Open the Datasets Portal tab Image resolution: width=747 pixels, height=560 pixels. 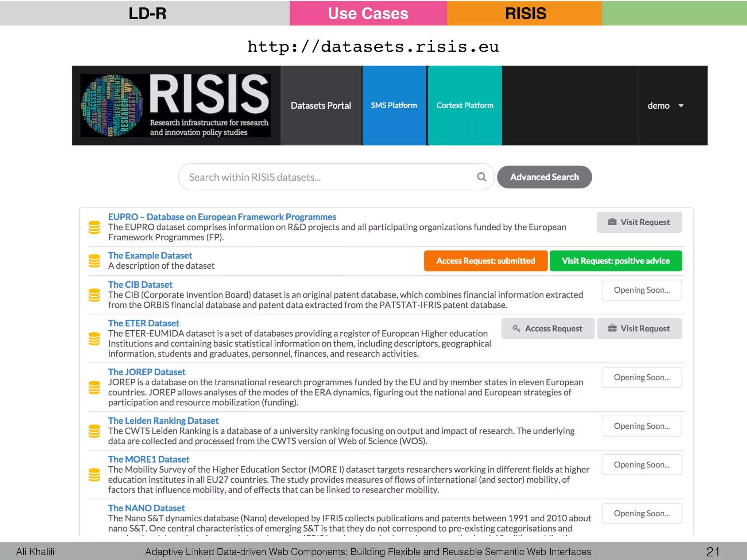[321, 106]
